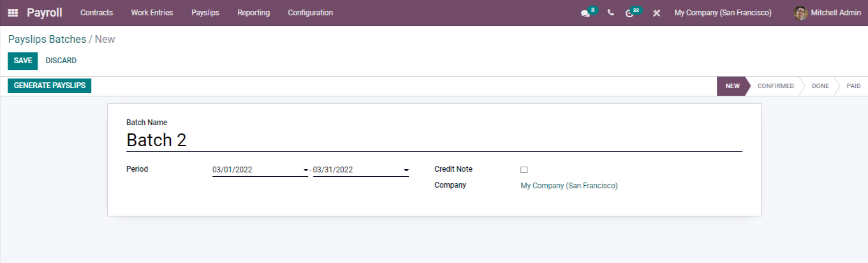The width and height of the screenshot is (868, 263).
Task: Click the Batch Name label
Action: click(x=147, y=123)
